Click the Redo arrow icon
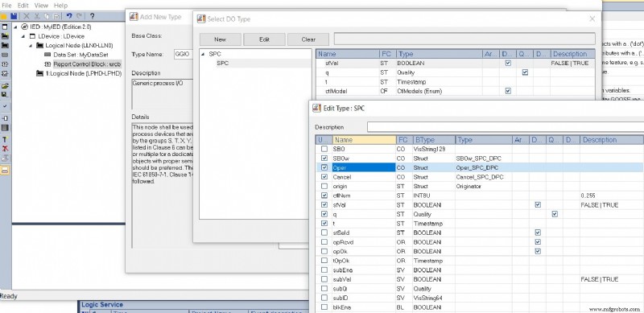 coord(80,16)
